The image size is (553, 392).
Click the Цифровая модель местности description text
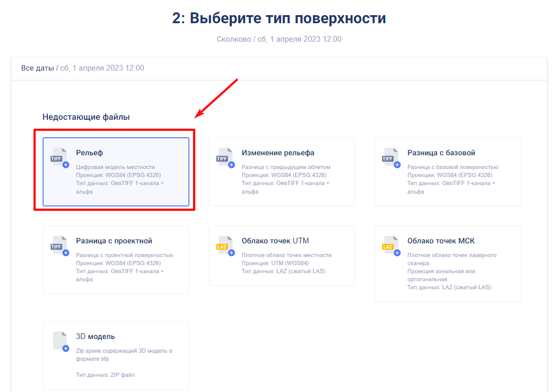tap(116, 167)
